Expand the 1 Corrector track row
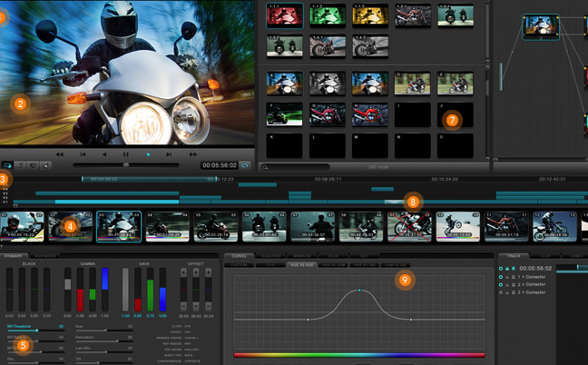This screenshot has height=365, width=588. (524, 277)
